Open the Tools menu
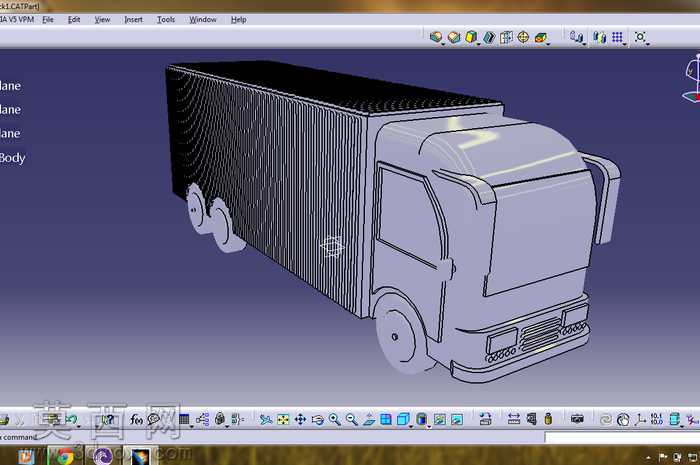700x465 pixels. pos(166,20)
